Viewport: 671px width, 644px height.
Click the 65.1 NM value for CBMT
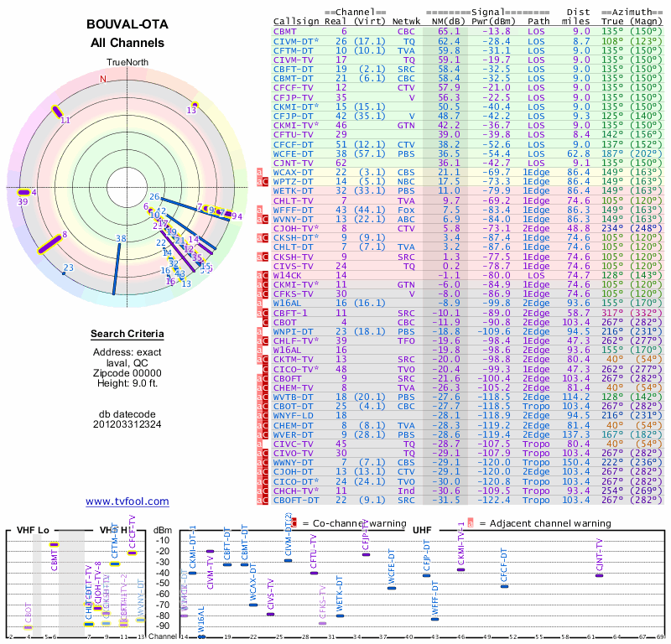449,32
